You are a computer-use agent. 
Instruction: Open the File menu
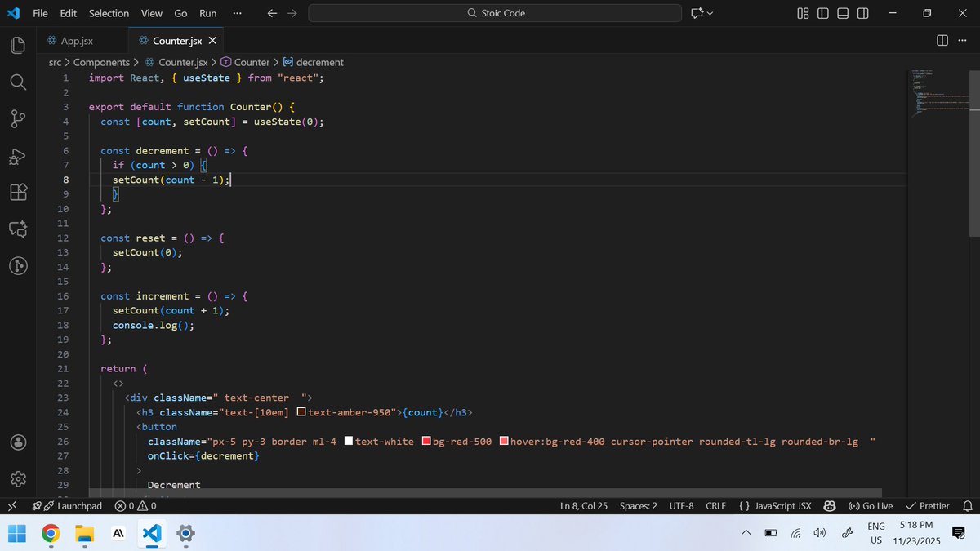coord(40,13)
